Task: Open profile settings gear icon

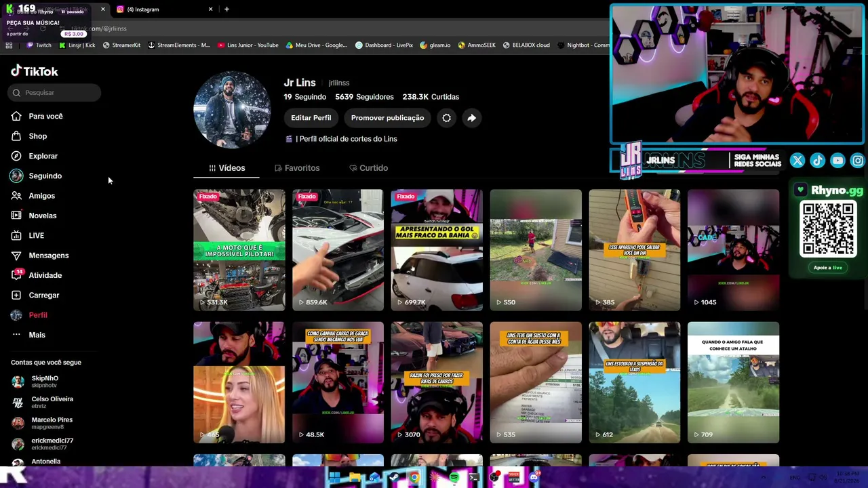Action: [x=446, y=118]
